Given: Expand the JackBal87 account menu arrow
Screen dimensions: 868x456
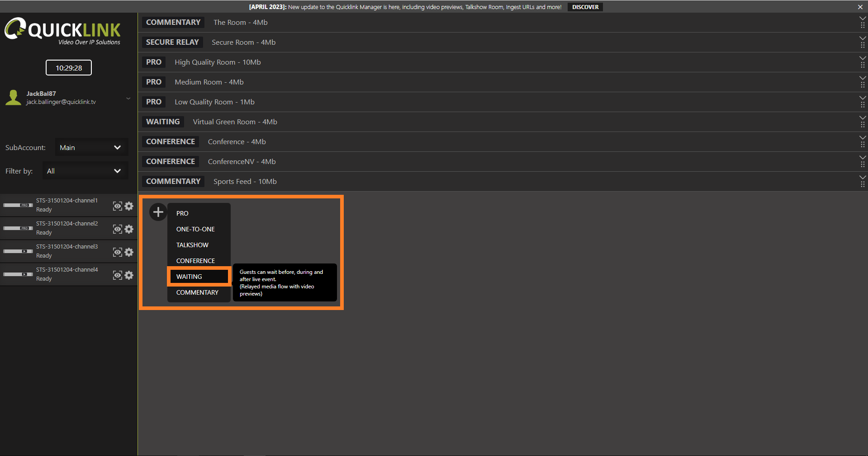Looking at the screenshot, I should click(128, 98).
